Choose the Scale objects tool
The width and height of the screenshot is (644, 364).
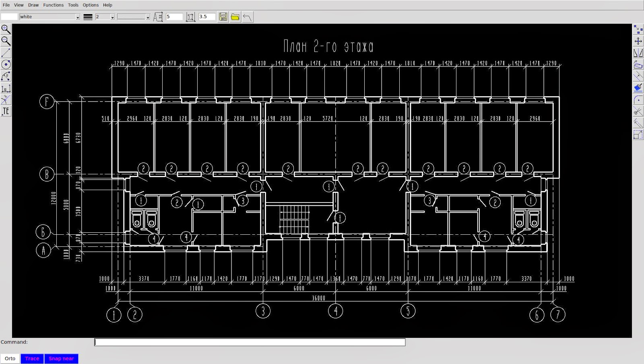pos(638,134)
